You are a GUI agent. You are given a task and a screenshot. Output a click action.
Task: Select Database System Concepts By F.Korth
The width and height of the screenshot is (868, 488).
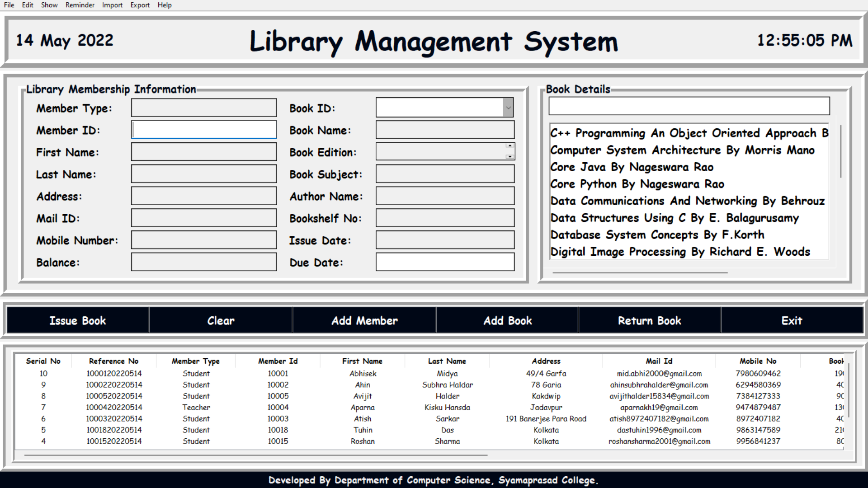coord(657,235)
